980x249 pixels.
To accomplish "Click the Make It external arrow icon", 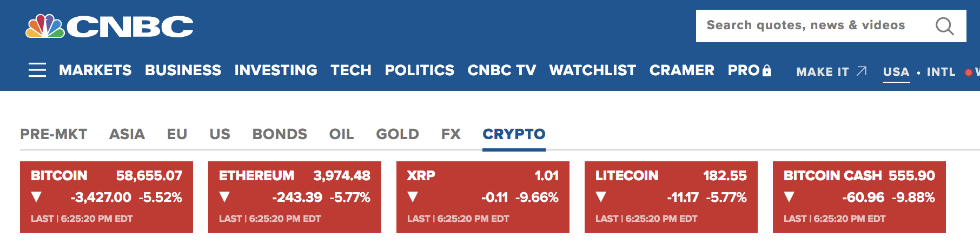I will click(862, 71).
